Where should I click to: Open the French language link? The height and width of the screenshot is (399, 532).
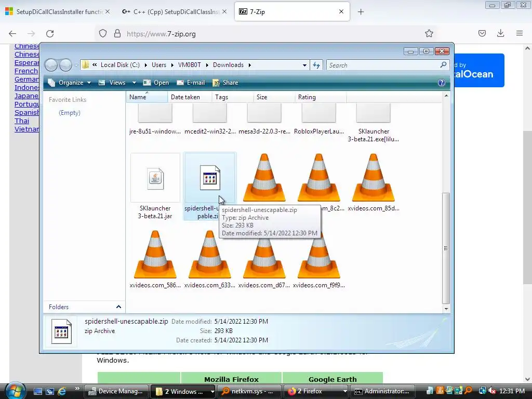(26, 71)
